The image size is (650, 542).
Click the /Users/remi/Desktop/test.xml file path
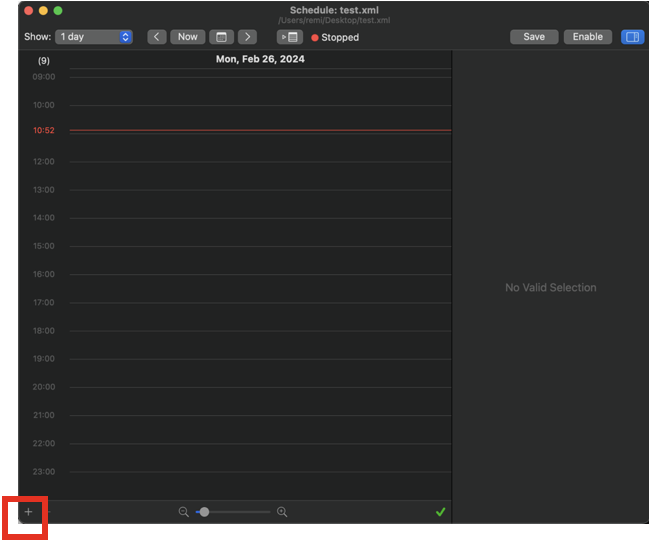[x=334, y=20]
